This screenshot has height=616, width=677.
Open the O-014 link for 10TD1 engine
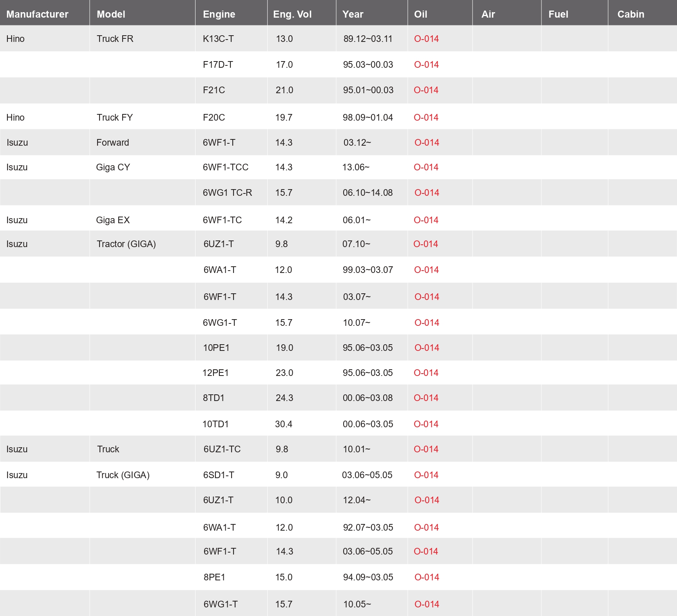[426, 424]
